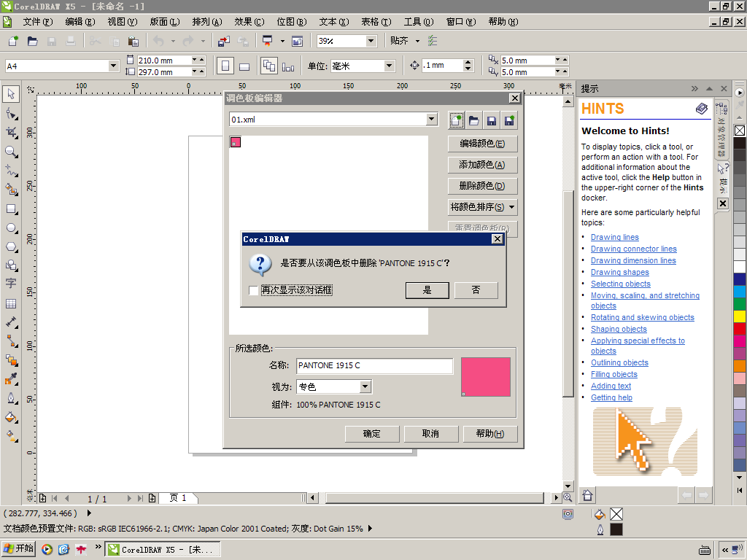Image resolution: width=747 pixels, height=560 pixels.
Task: Select portrait page orientation
Action: pyautogui.click(x=225, y=66)
